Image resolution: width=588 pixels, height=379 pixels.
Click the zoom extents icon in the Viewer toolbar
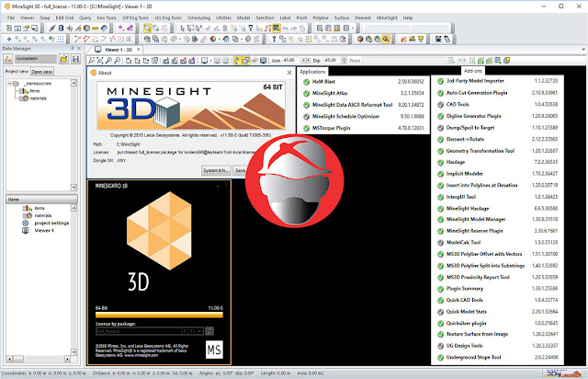[100, 61]
